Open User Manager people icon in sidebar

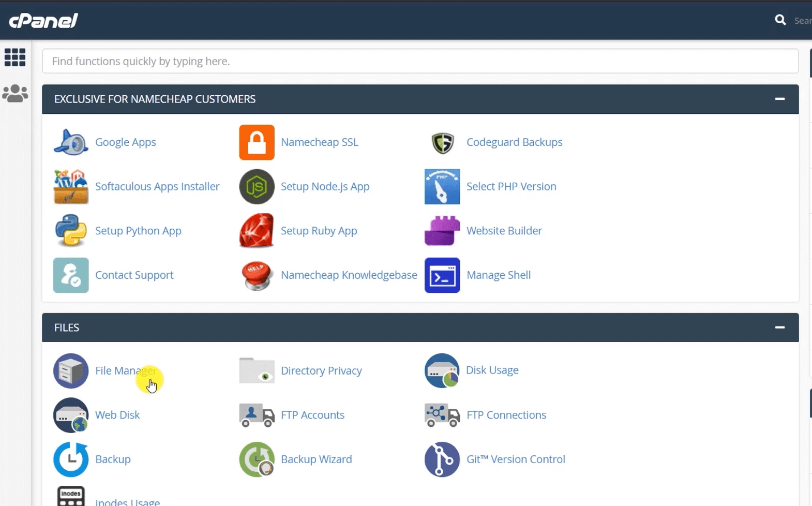[15, 94]
